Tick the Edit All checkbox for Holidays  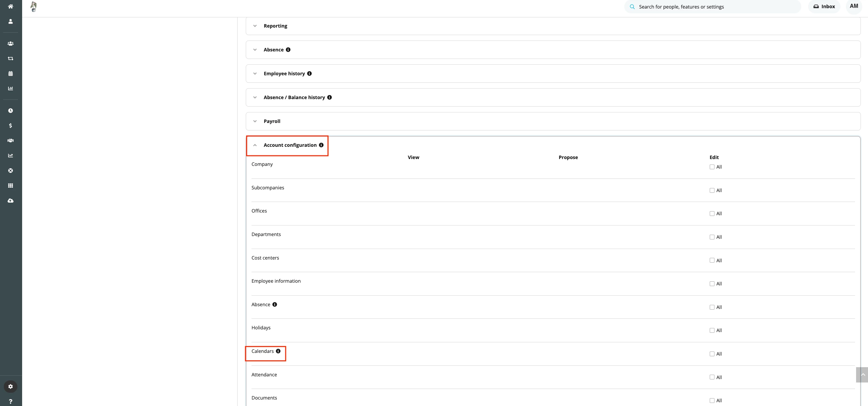(712, 330)
